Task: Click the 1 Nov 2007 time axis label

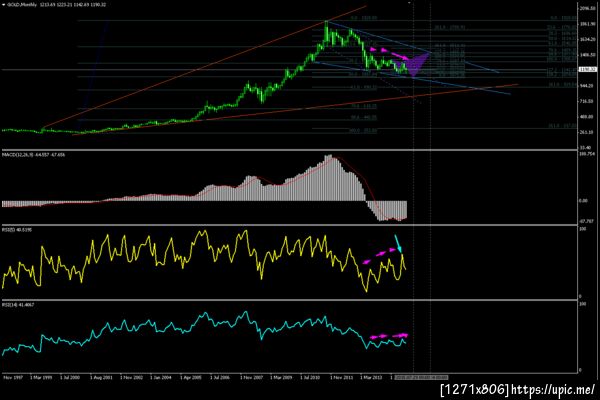Action: pyautogui.click(x=251, y=377)
